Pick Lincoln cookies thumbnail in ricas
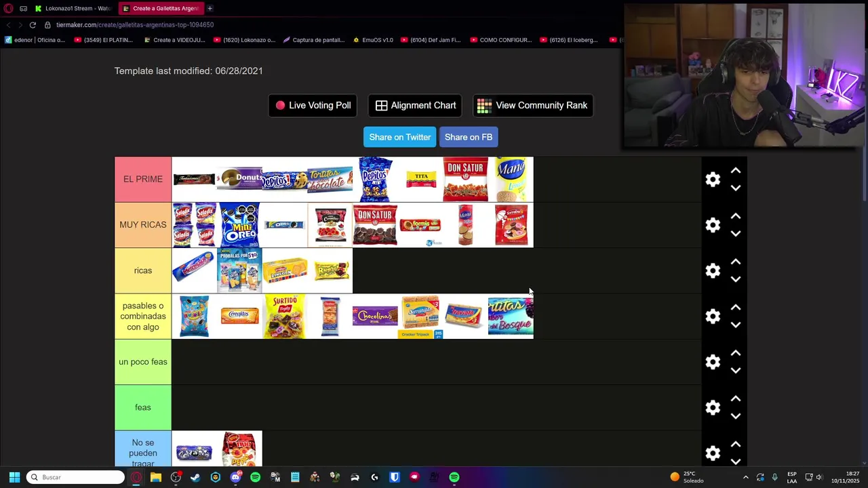Viewport: 868px width, 488px height. coord(285,270)
